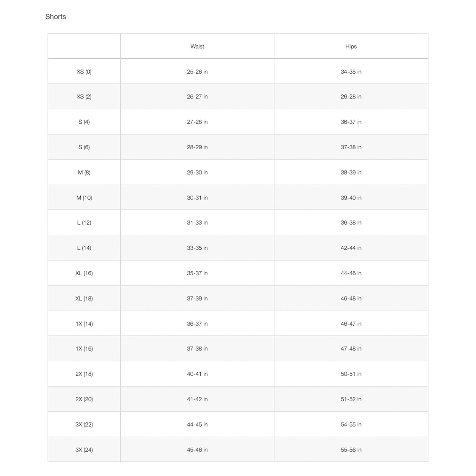Select the 46-48 in hips cell

pyautogui.click(x=351, y=298)
